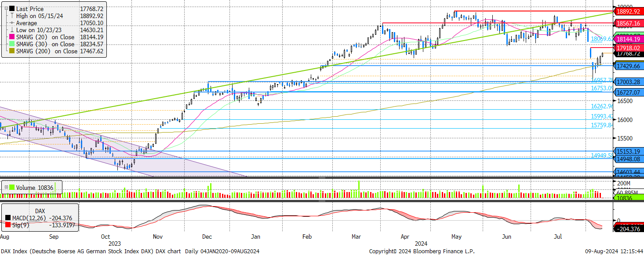Click the 17050.10 average value in legend
Image resolution: width=644 pixels, height=255 pixels.
coord(91,23)
